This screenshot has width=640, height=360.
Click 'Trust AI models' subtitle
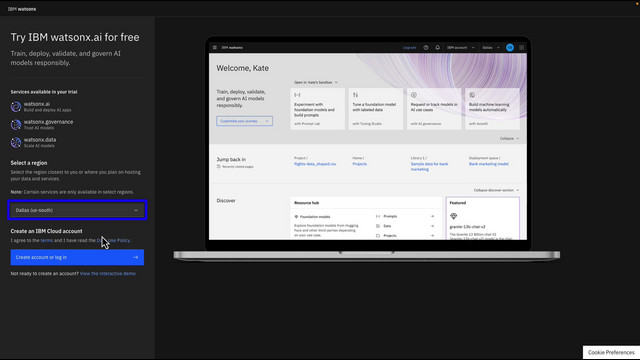coord(39,128)
